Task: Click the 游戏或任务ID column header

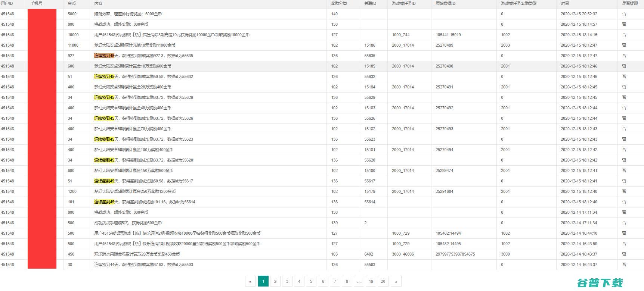Action: (404, 3)
